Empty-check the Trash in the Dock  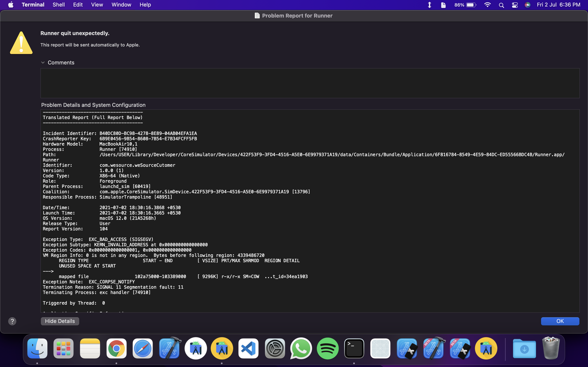551,348
